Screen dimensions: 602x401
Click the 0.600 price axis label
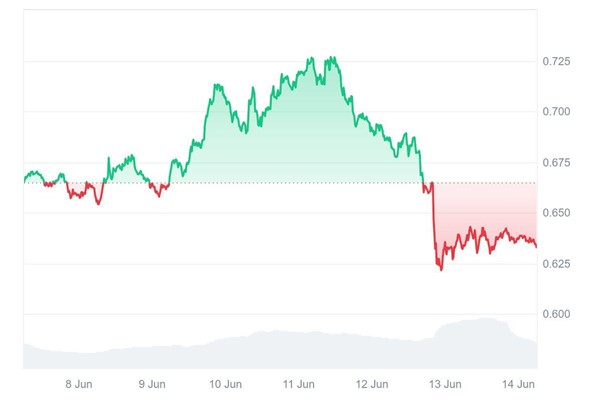click(556, 314)
